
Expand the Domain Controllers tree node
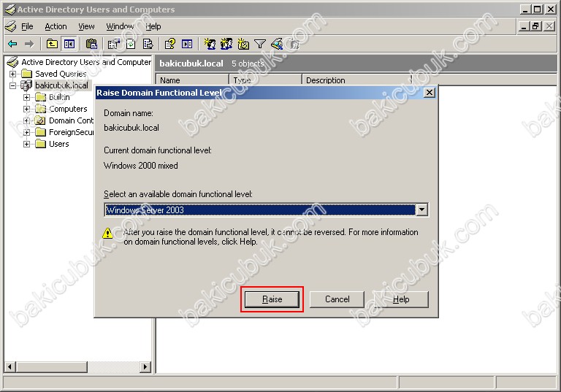point(26,120)
